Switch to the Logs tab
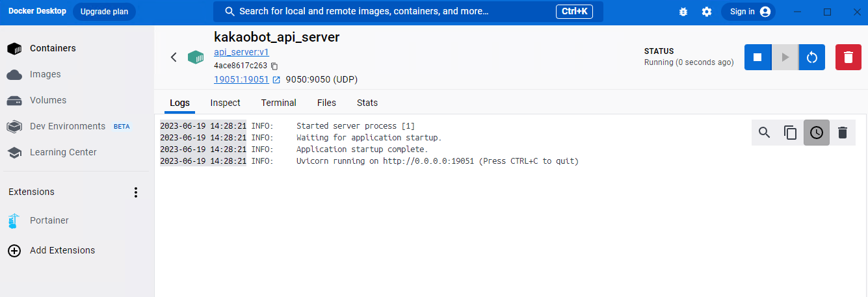Image resolution: width=868 pixels, height=297 pixels. tap(180, 103)
